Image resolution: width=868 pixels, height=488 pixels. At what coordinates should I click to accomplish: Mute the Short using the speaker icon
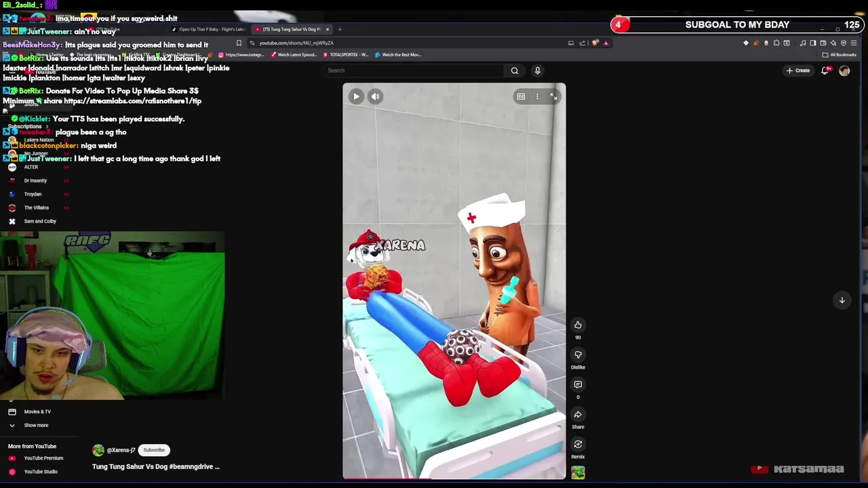375,96
